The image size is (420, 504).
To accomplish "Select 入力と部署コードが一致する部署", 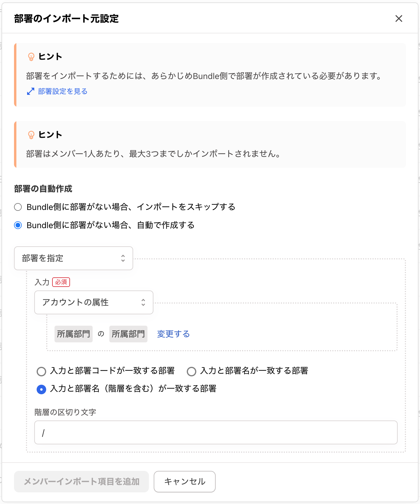I will click(41, 371).
